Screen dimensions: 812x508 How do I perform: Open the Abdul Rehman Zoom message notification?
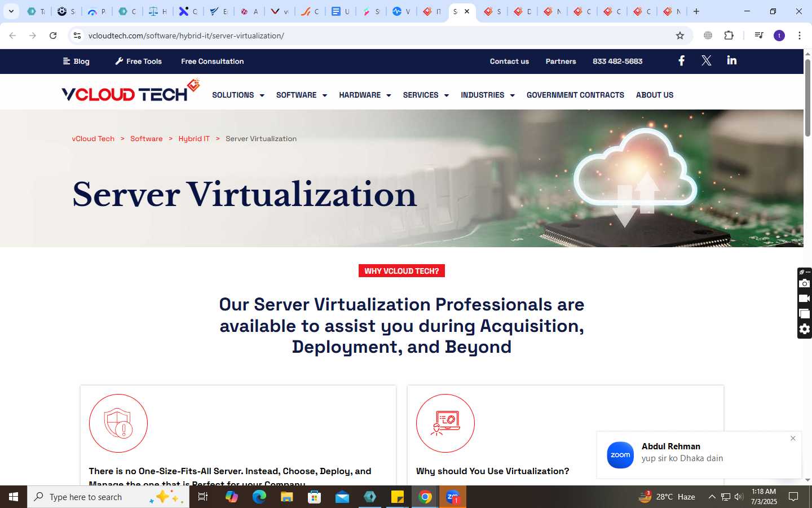coord(699,454)
